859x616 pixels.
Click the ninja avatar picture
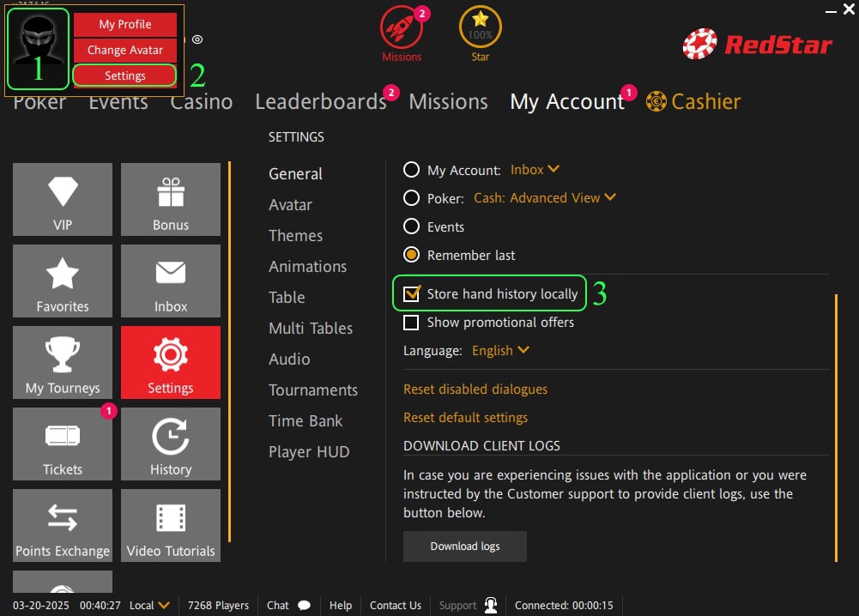pos(38,49)
